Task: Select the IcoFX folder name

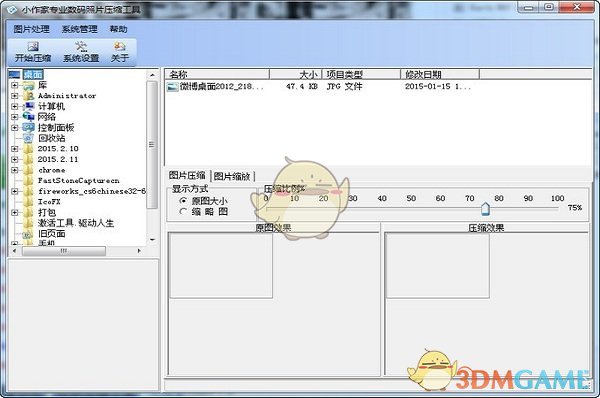Action: click(49, 202)
